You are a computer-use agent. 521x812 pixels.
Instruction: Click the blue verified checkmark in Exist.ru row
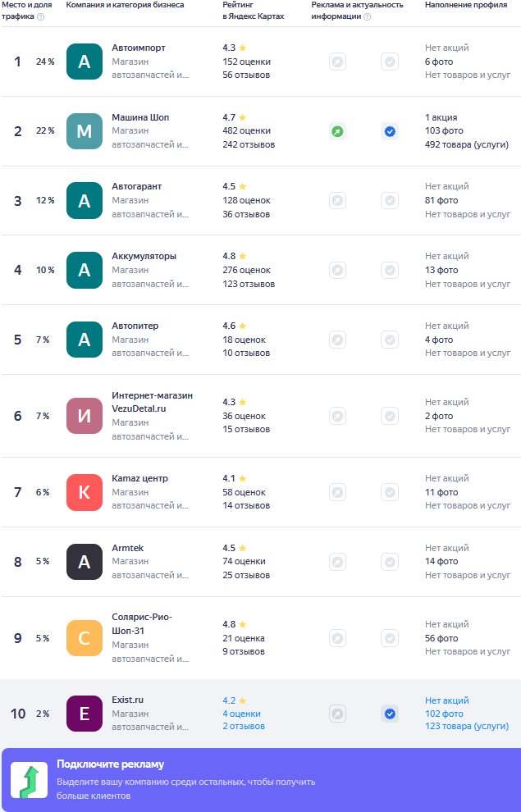point(390,714)
